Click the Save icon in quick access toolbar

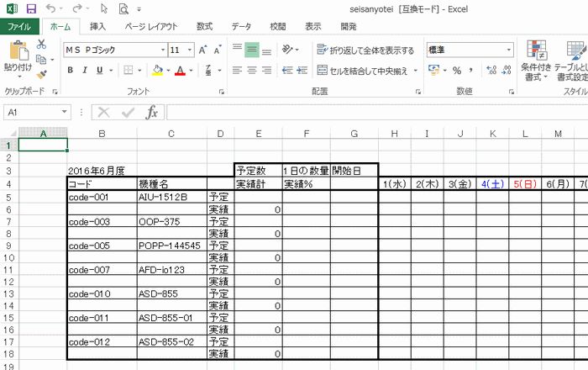(31, 8)
